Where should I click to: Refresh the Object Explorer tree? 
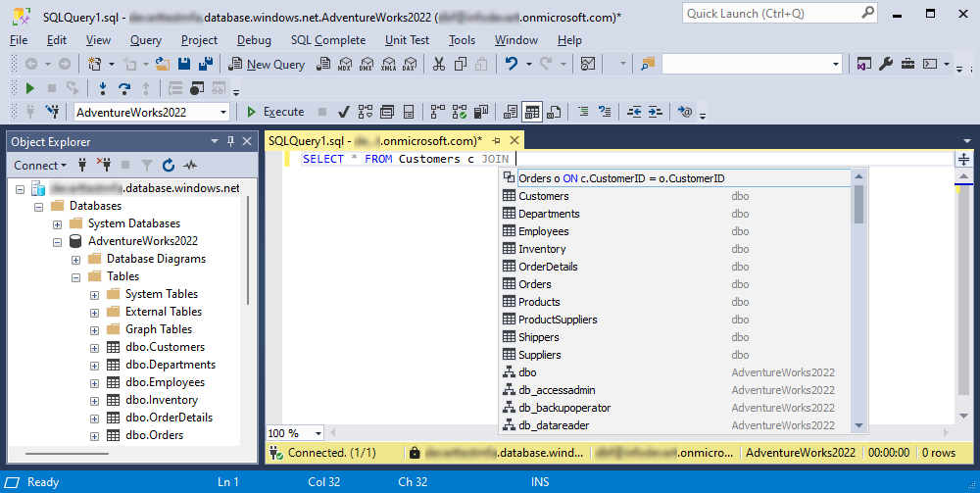[x=169, y=166]
